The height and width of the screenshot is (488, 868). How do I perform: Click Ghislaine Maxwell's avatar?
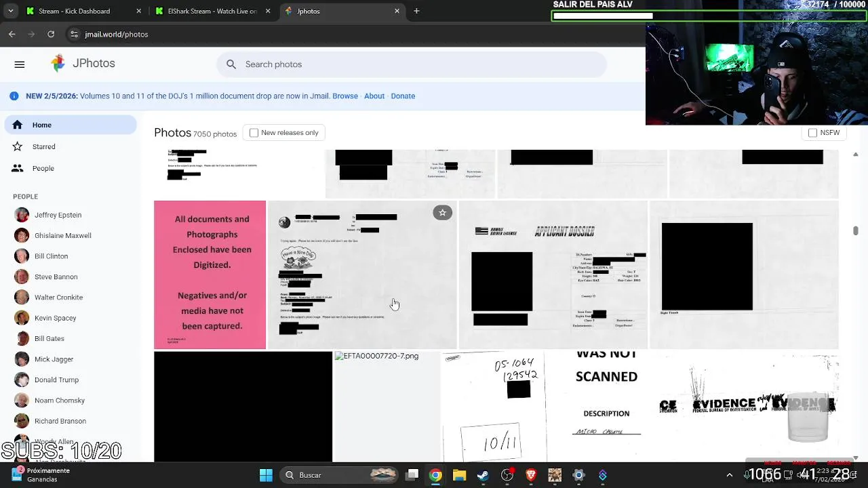point(22,236)
